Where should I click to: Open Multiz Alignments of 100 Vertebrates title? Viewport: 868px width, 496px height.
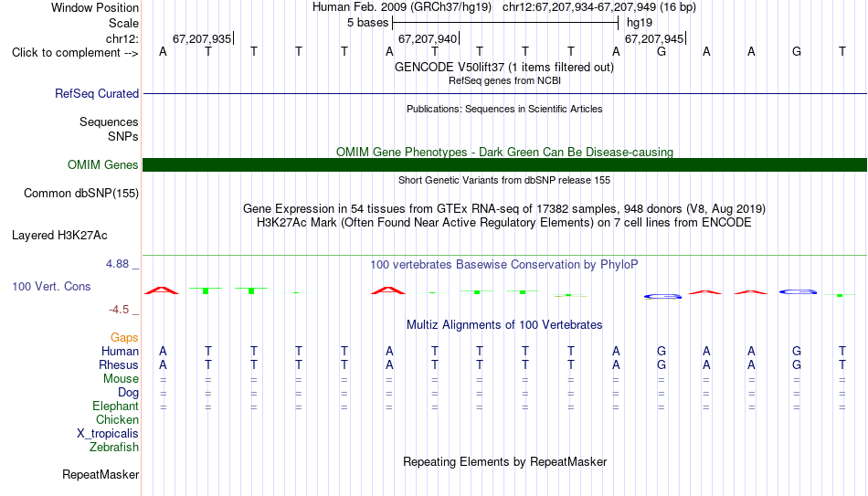(504, 325)
